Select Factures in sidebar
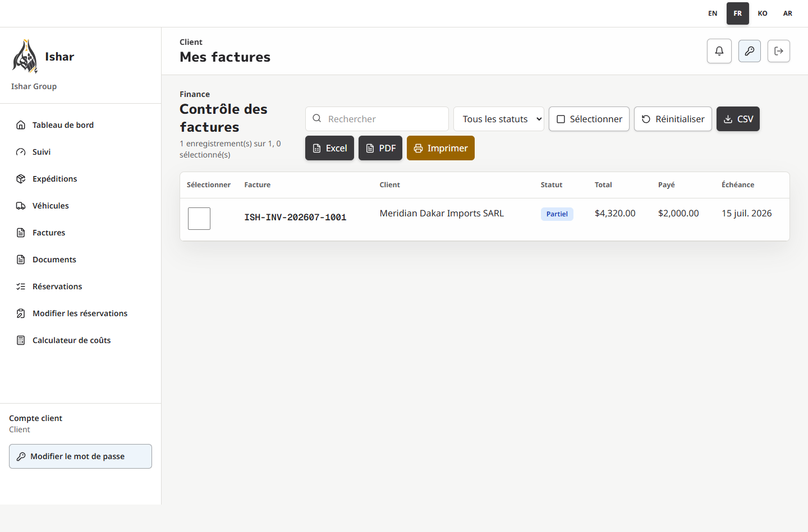Screen dimensions: 808x532 [80, 233]
